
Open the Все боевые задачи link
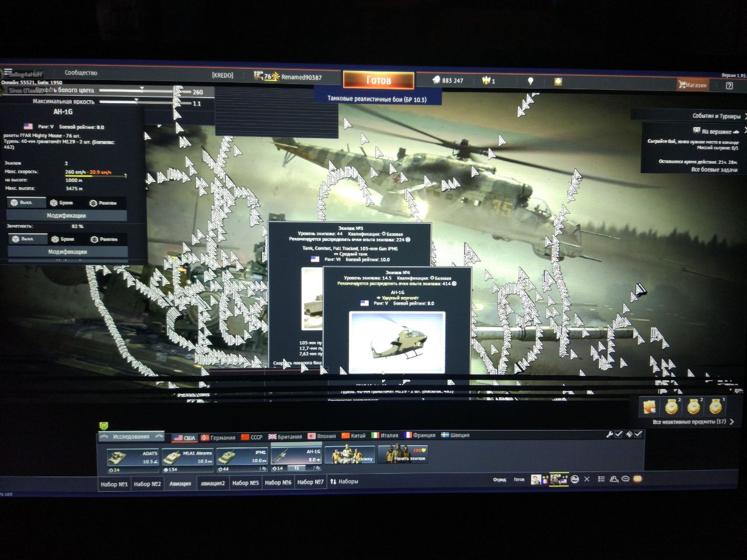(714, 170)
